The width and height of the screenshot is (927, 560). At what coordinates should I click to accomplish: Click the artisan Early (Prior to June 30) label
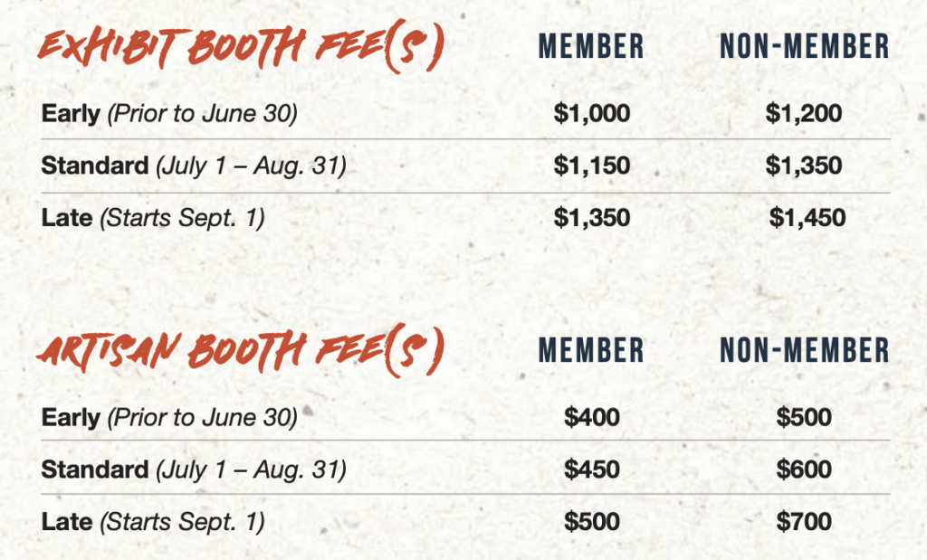point(169,418)
